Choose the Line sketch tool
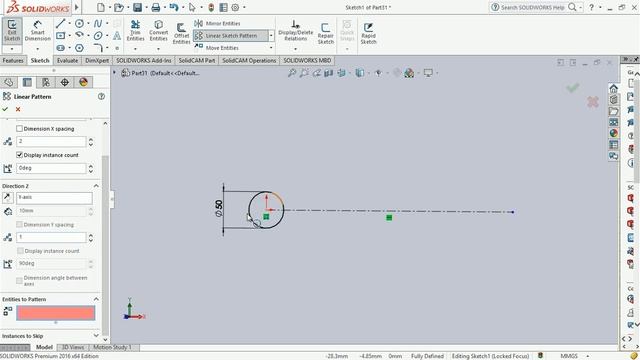This screenshot has width=640, height=360. 60,23
